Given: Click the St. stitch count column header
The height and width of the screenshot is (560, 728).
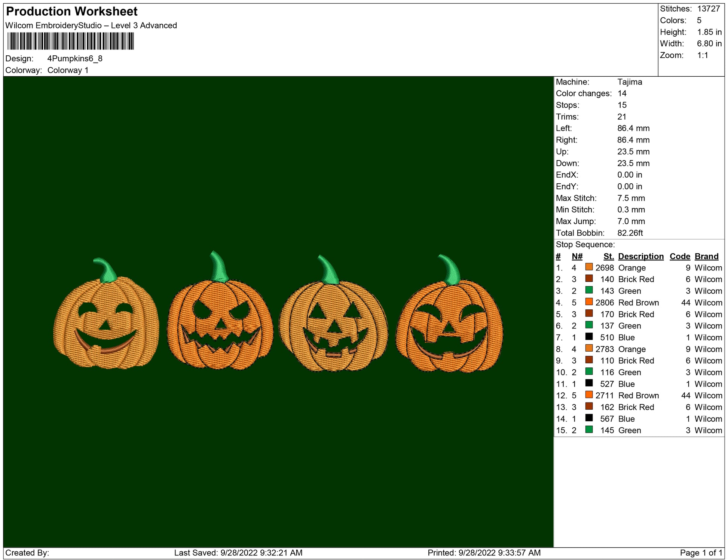Looking at the screenshot, I should pyautogui.click(x=608, y=256).
